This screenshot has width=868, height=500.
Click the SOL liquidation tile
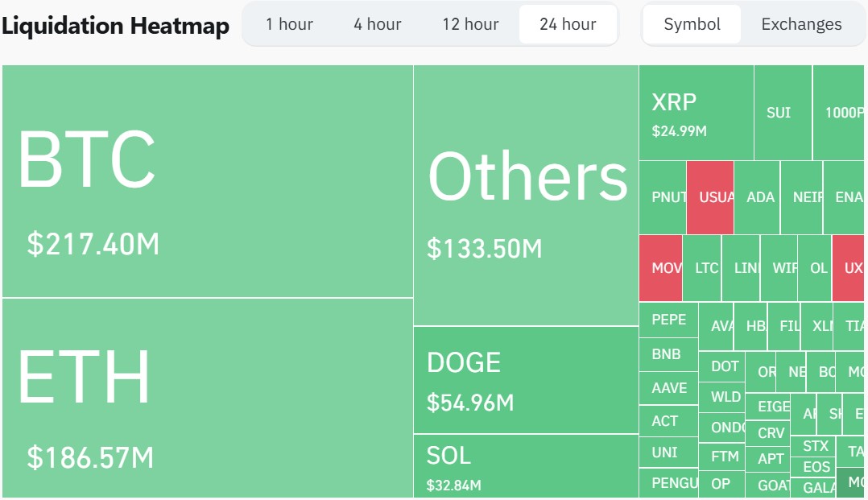(523, 467)
